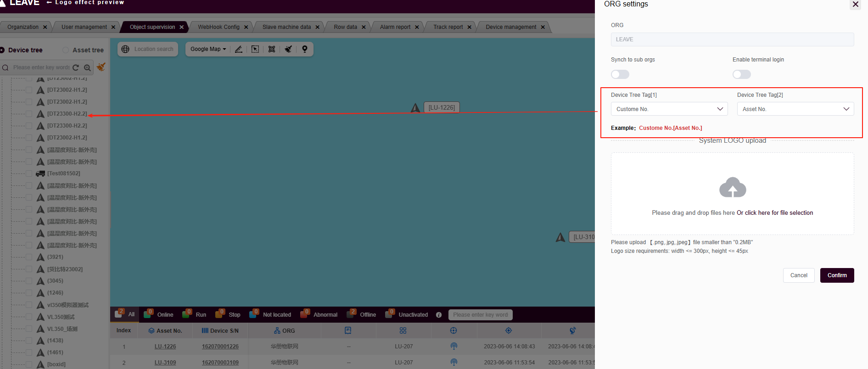The width and height of the screenshot is (868, 369).
Task: Open the Device Tree Tag[1] dropdown
Action: pos(669,109)
